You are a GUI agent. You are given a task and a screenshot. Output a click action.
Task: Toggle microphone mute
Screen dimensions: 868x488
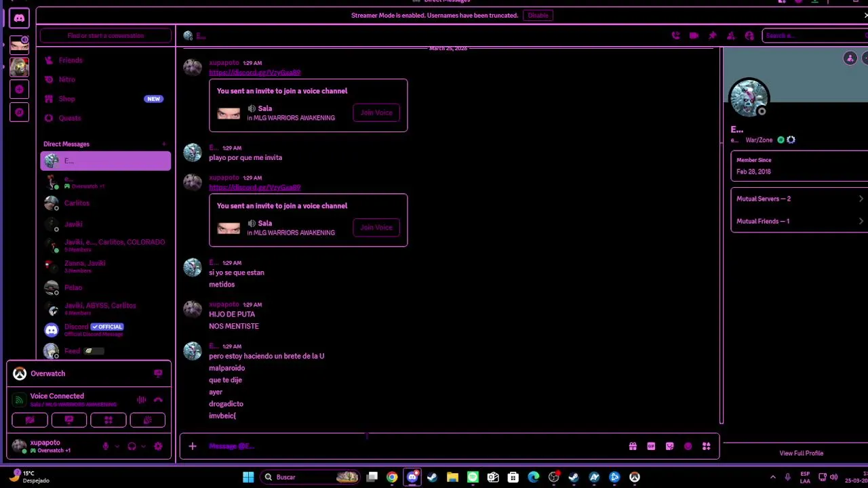pos(105,446)
